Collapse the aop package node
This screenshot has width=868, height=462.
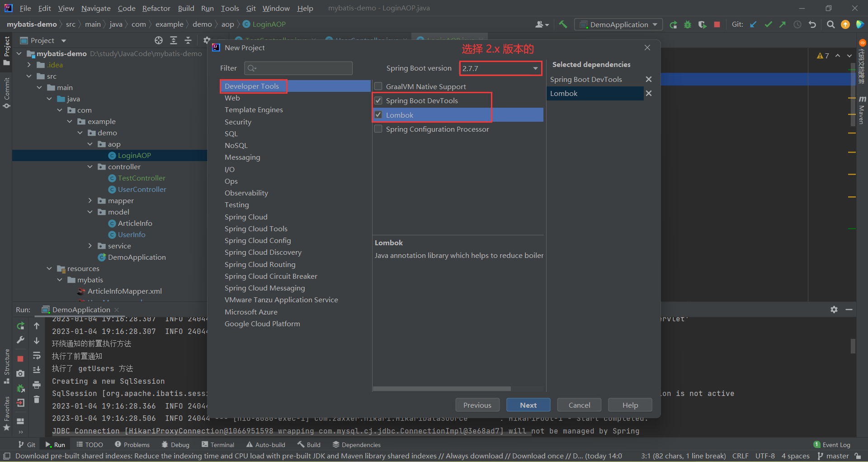tap(90, 144)
